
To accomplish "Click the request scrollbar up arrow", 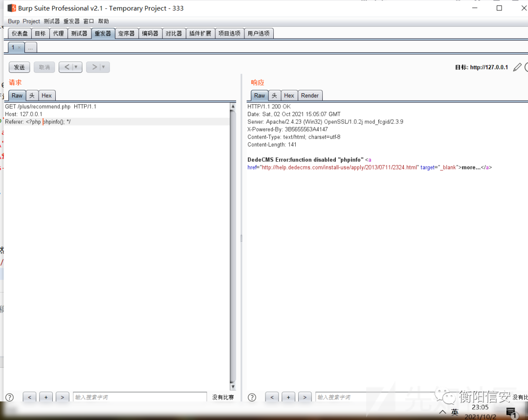I will (x=233, y=106).
